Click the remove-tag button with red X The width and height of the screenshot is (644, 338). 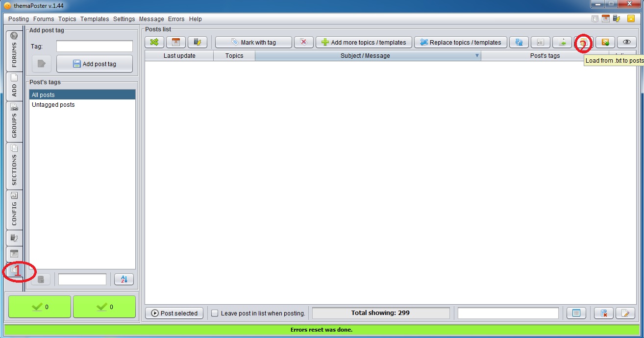click(x=303, y=42)
